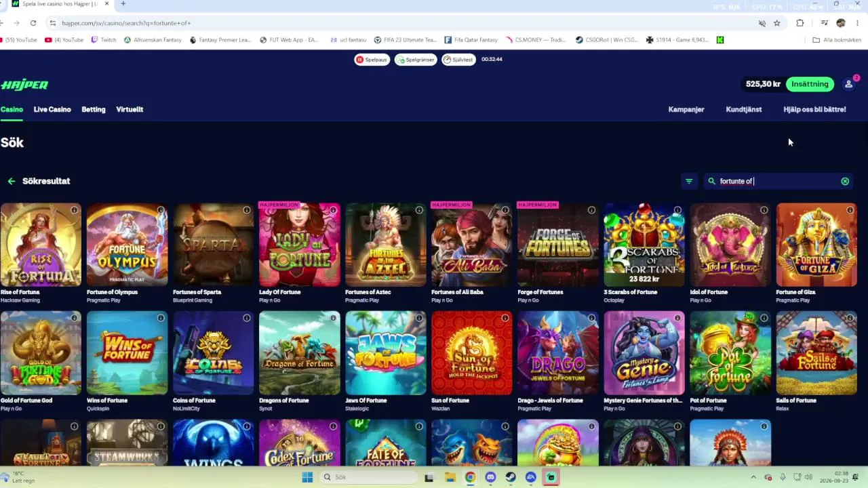The height and width of the screenshot is (488, 868).
Task: Bookmark this page with the star icon
Action: [777, 23]
